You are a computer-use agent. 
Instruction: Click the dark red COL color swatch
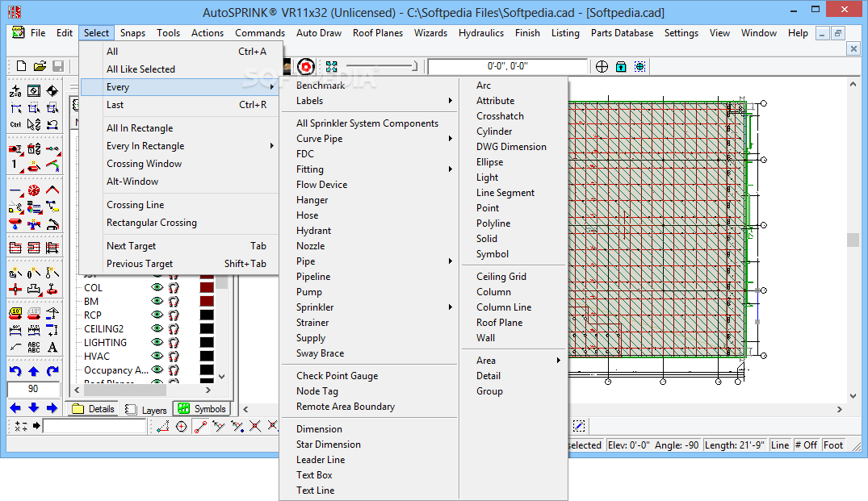207,287
